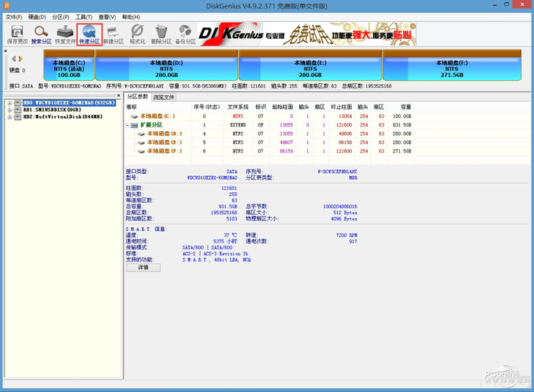This screenshot has height=392, width=534.
Task: Open the Help (帮助) menu
Action: coord(131,17)
